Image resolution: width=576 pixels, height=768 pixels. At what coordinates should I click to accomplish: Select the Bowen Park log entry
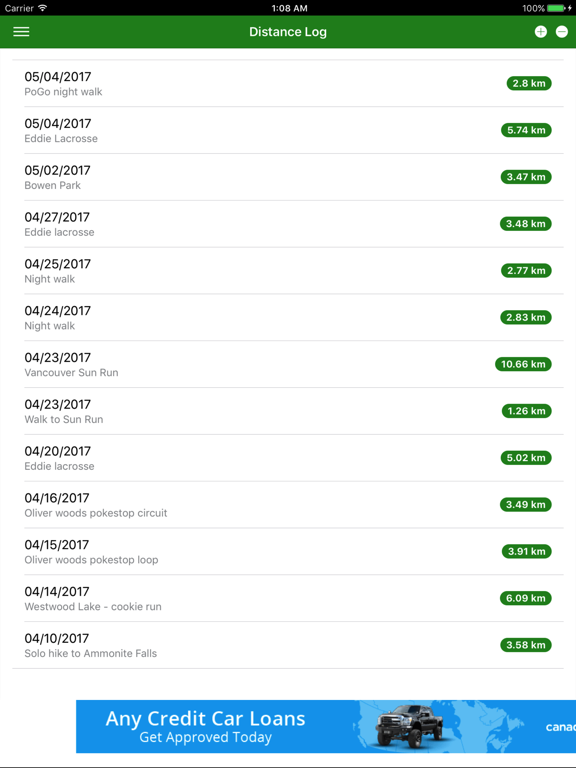[x=288, y=177]
